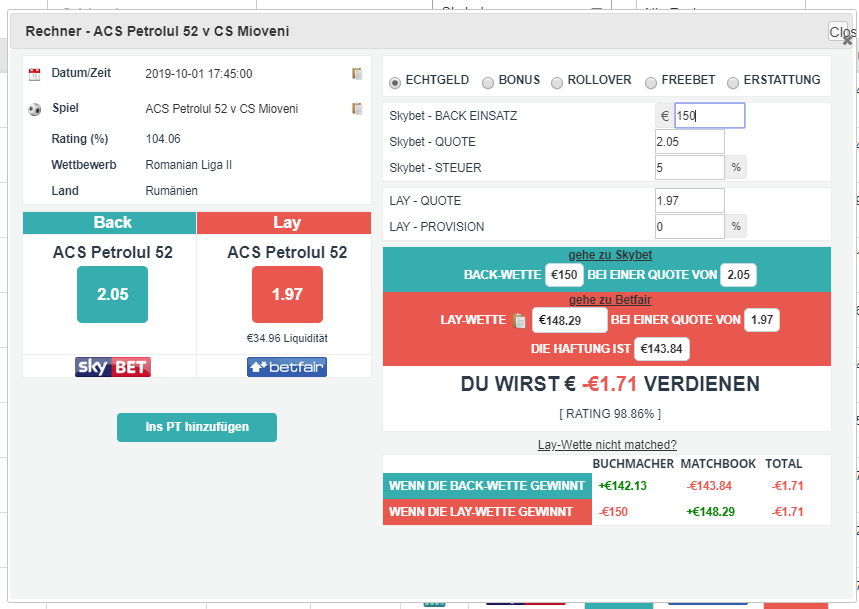Click the €150 back-wette value box
The height and width of the screenshot is (609, 859).
point(564,275)
